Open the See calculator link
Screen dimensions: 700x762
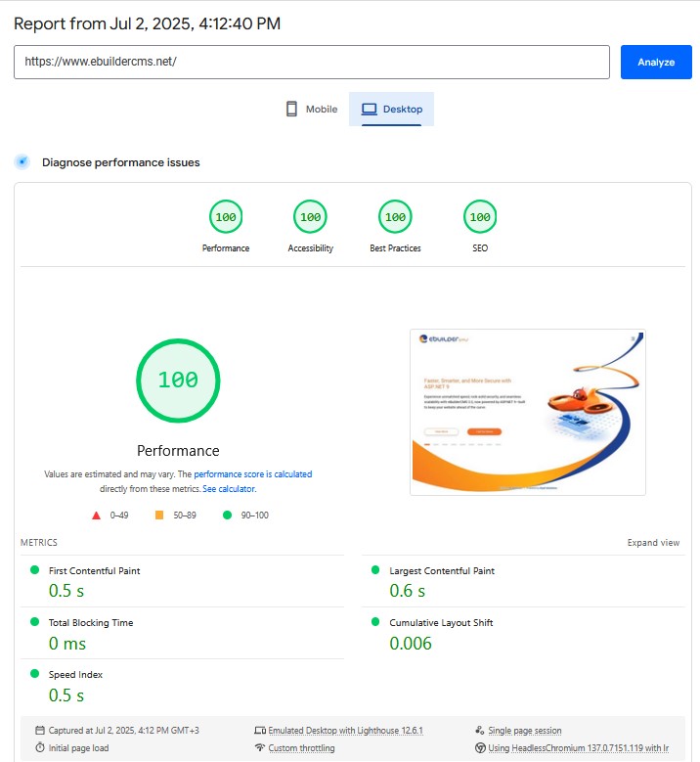tap(229, 488)
